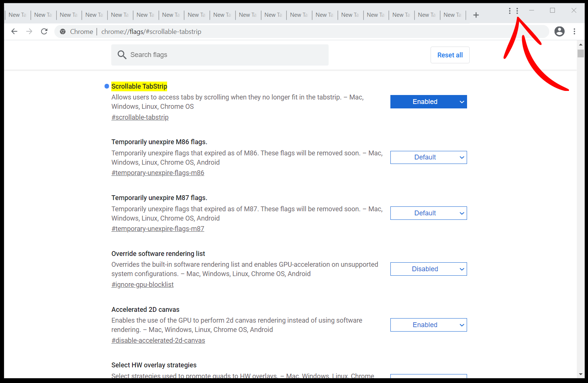Minimize the Chrome window
The image size is (588, 383).
(531, 10)
